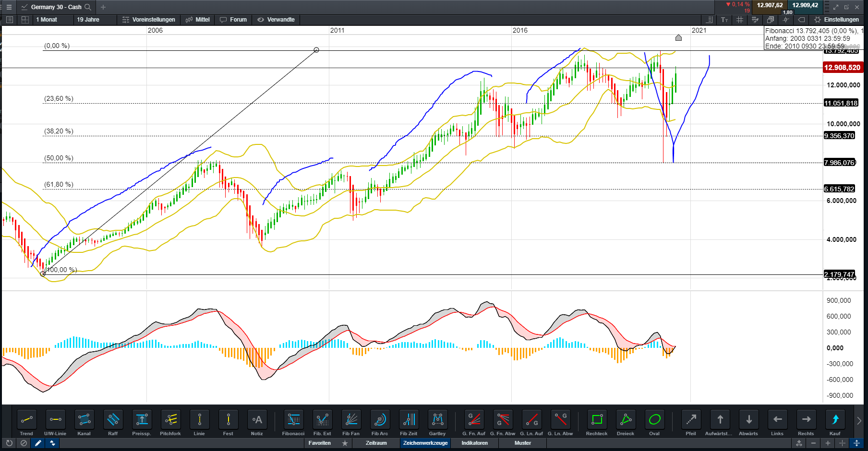Viewport: 868px width, 451px height.
Task: Select the Pfeil arrow annotation tool
Action: coord(691,422)
